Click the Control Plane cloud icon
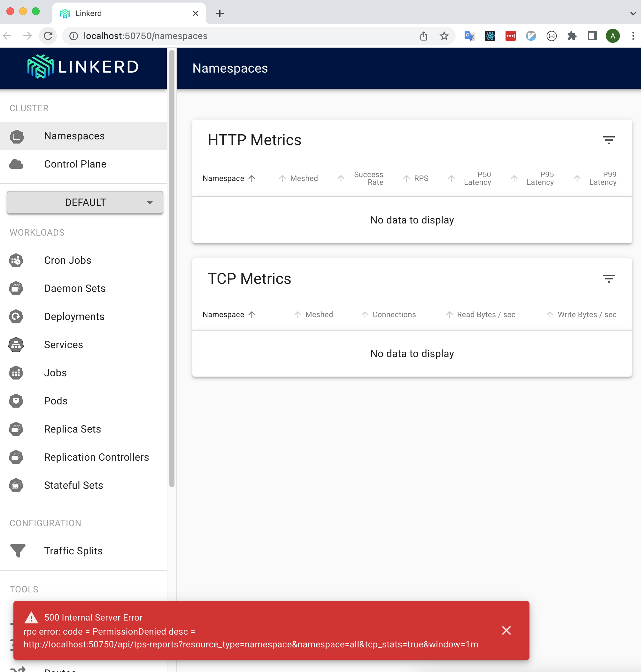This screenshot has height=672, width=641. click(x=16, y=164)
